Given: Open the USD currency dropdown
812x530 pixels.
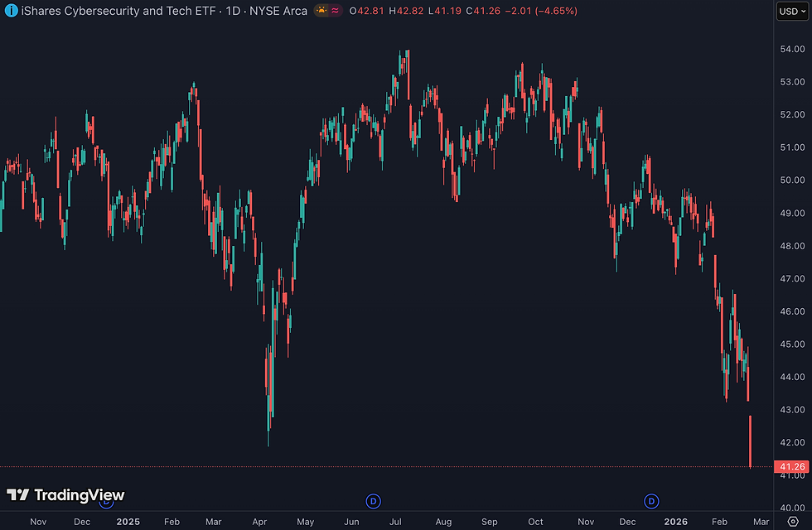Looking at the screenshot, I should coord(792,11).
